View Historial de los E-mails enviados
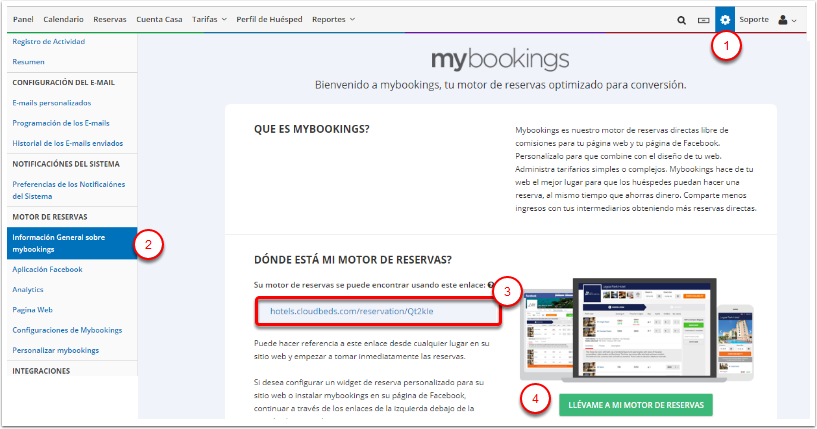Viewport: 817px width, 429px height. pyautogui.click(x=68, y=143)
